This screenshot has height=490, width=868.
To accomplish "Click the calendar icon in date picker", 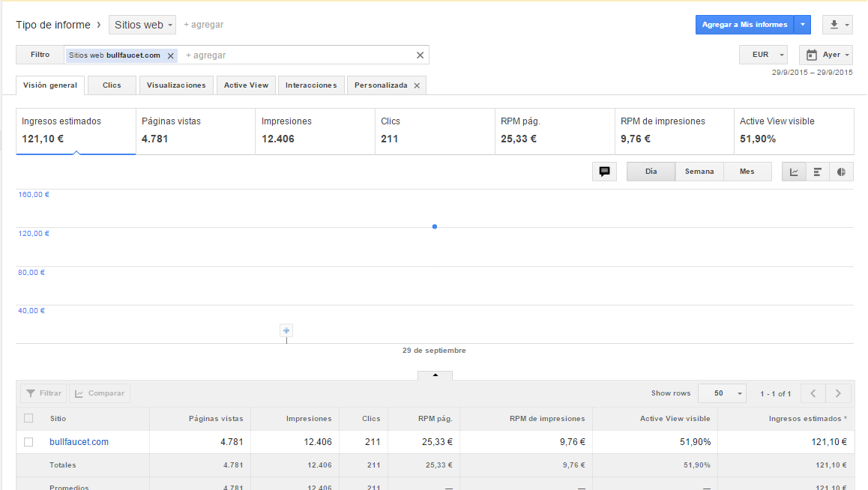I will point(812,55).
